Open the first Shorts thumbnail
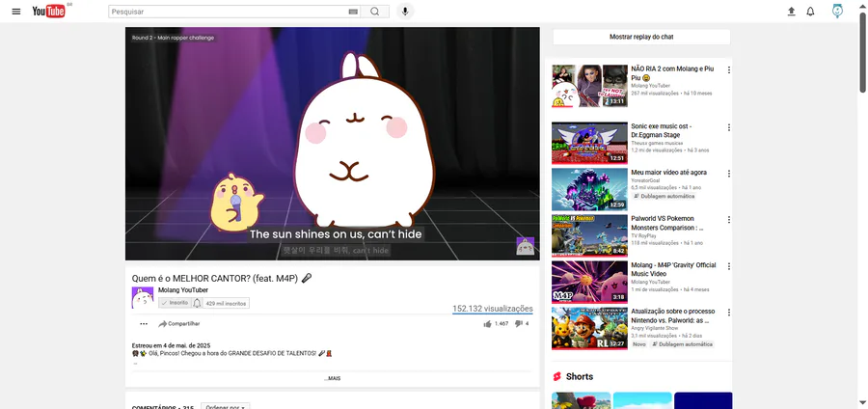The height and width of the screenshot is (409, 868). [582, 400]
